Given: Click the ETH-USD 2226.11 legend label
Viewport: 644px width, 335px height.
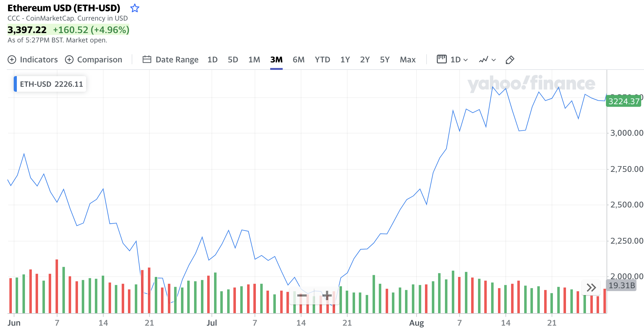Looking at the screenshot, I should pos(51,84).
